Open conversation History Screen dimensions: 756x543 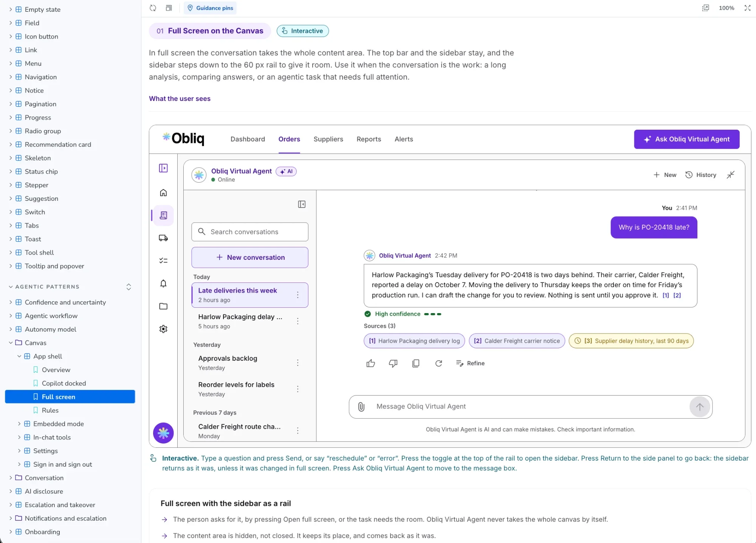(x=701, y=175)
